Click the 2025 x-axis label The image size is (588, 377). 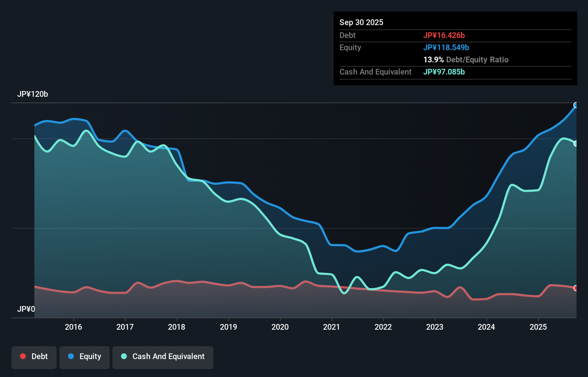point(538,327)
